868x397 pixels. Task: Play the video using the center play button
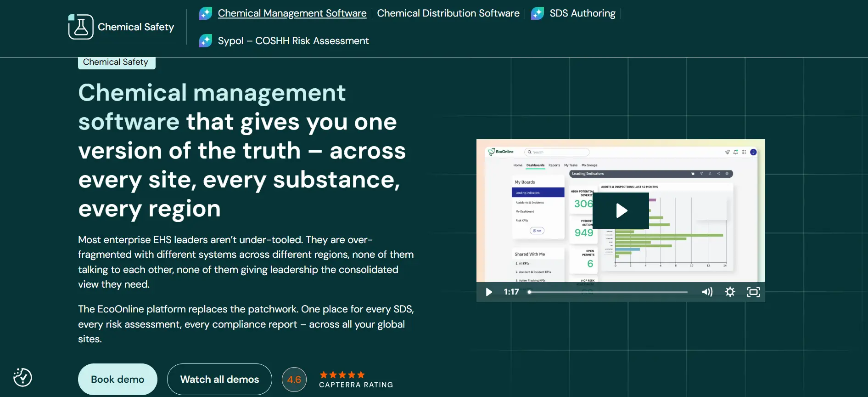(621, 210)
